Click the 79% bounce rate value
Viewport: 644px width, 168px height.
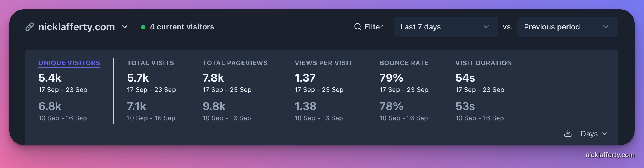click(391, 78)
